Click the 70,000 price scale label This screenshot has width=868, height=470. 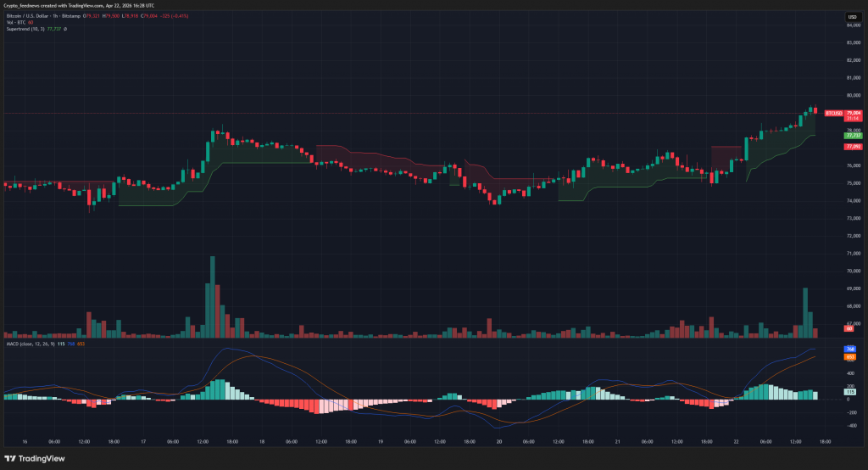click(x=854, y=271)
